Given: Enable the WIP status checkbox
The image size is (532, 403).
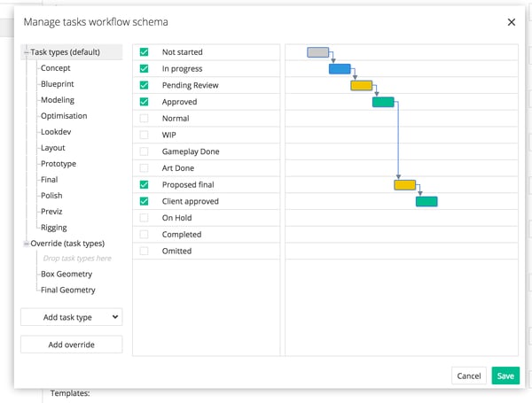Looking at the screenshot, I should [144, 136].
